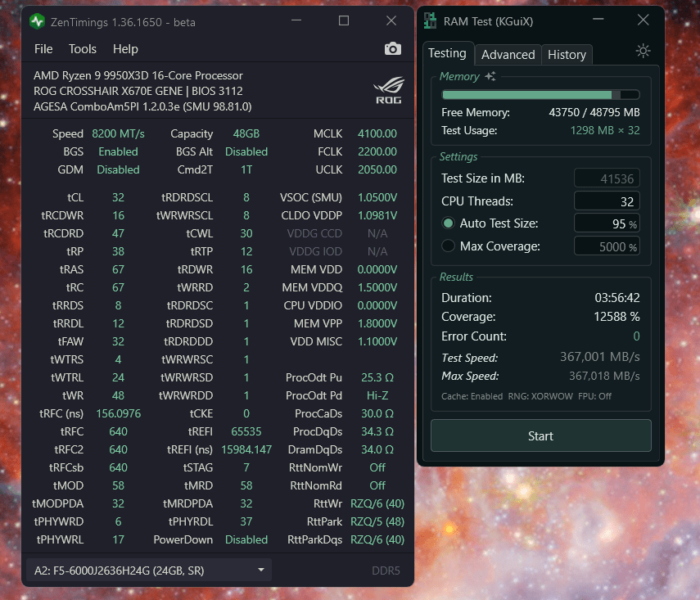Click the 8200 MT/s speed value

point(118,133)
